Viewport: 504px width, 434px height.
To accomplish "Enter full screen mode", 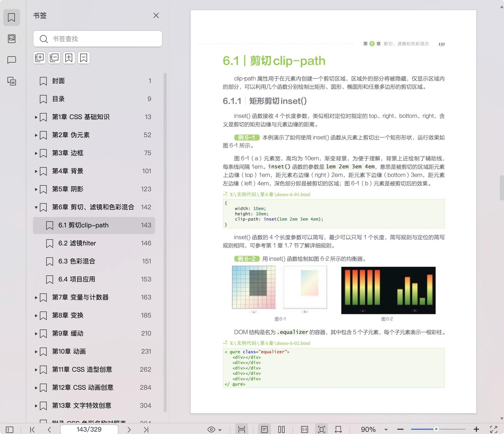I will pyautogui.click(x=494, y=429).
